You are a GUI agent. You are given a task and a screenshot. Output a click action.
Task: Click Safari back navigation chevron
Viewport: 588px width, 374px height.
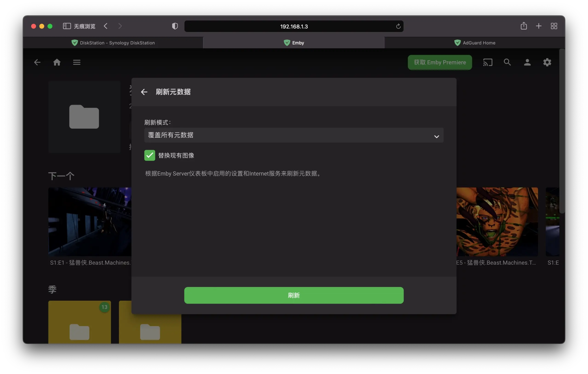point(105,26)
